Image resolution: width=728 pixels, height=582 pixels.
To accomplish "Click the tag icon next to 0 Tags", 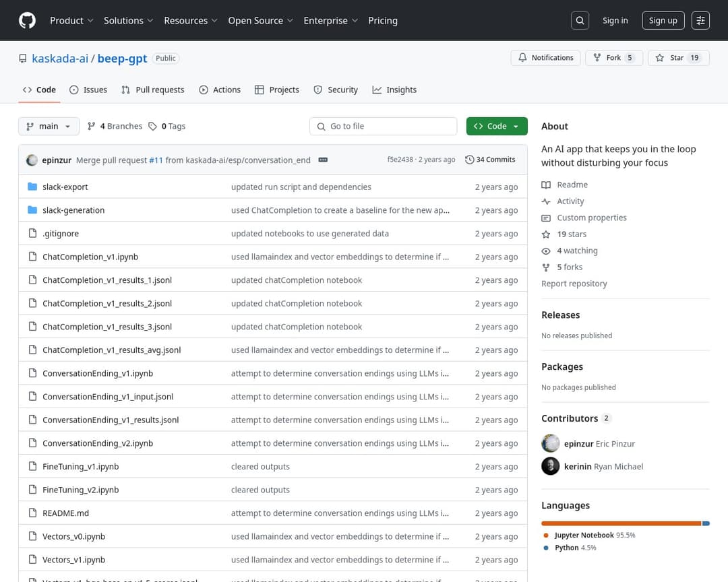I will pyautogui.click(x=153, y=126).
